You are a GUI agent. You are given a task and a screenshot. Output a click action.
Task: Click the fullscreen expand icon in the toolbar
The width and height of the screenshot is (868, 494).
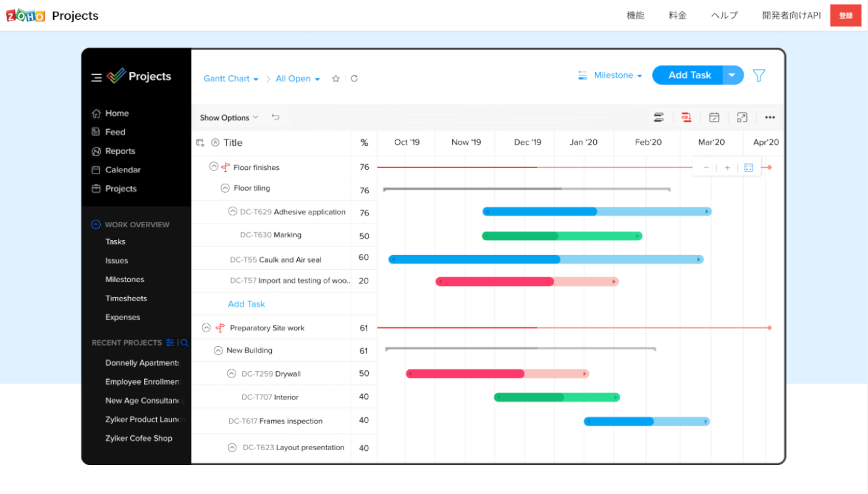pyautogui.click(x=742, y=117)
